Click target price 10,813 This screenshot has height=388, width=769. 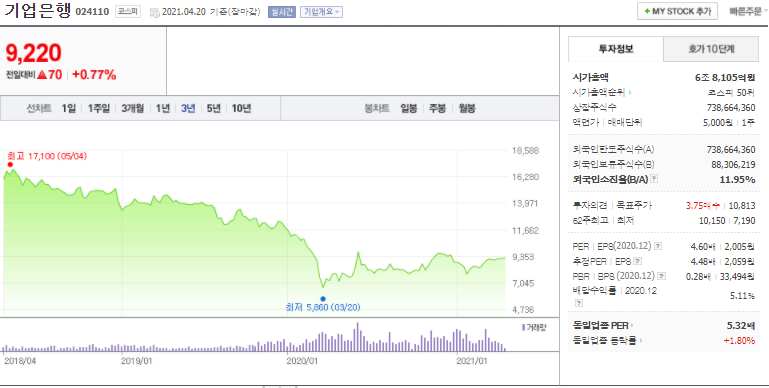(742, 206)
